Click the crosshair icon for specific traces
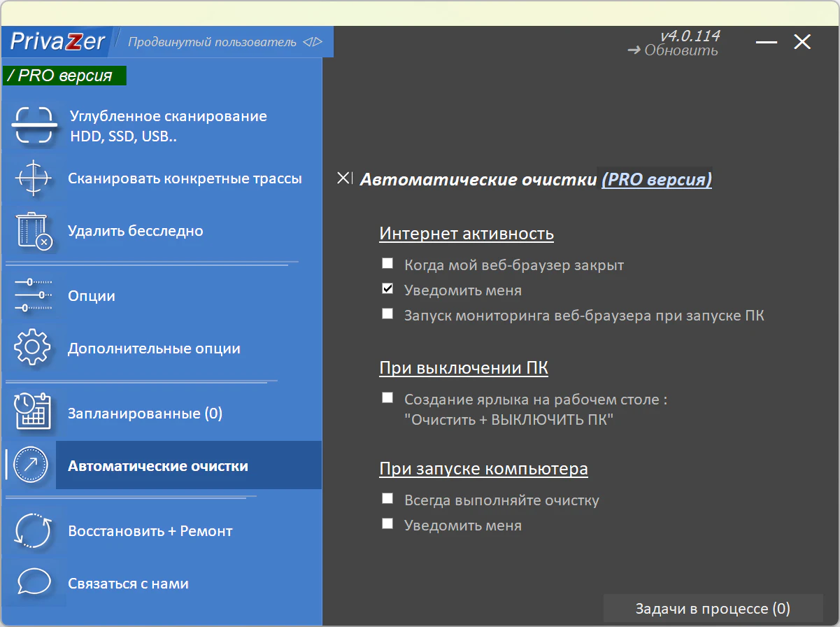 click(x=33, y=178)
